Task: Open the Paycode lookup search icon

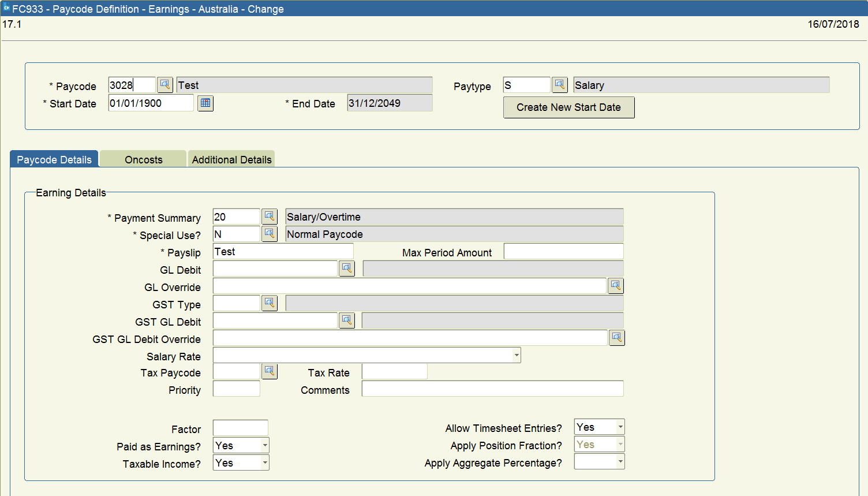Action: [x=165, y=84]
